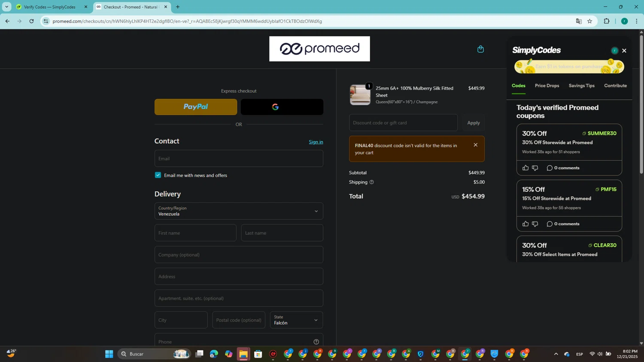Click the translate page icon in address bar
Viewport: 644px width, 362px height.
(579, 21)
